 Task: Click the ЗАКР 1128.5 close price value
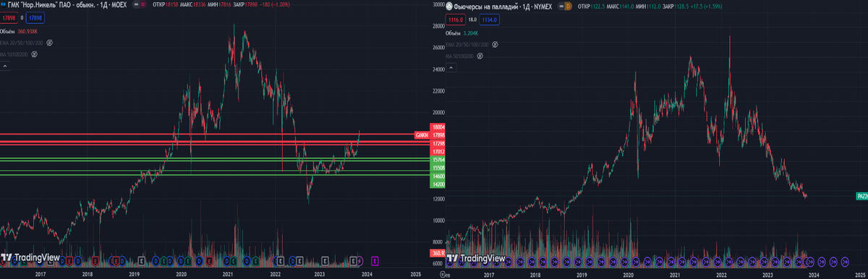point(676,7)
